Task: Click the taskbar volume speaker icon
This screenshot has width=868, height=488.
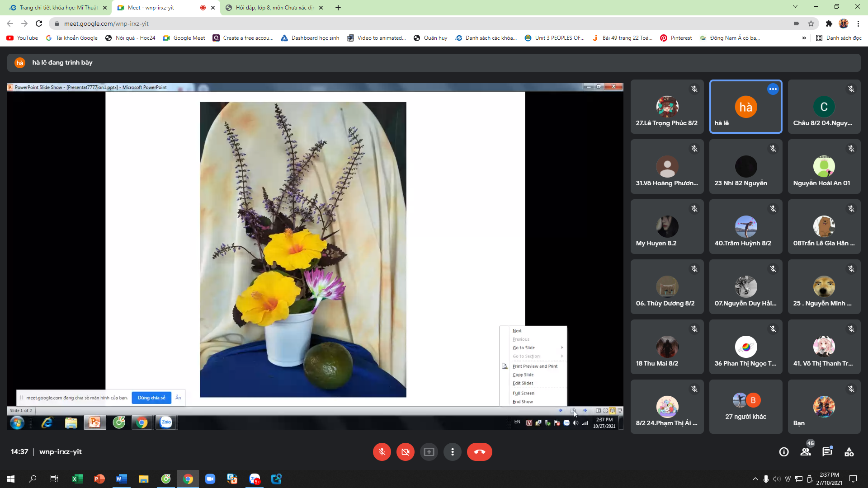Action: [x=777, y=479]
